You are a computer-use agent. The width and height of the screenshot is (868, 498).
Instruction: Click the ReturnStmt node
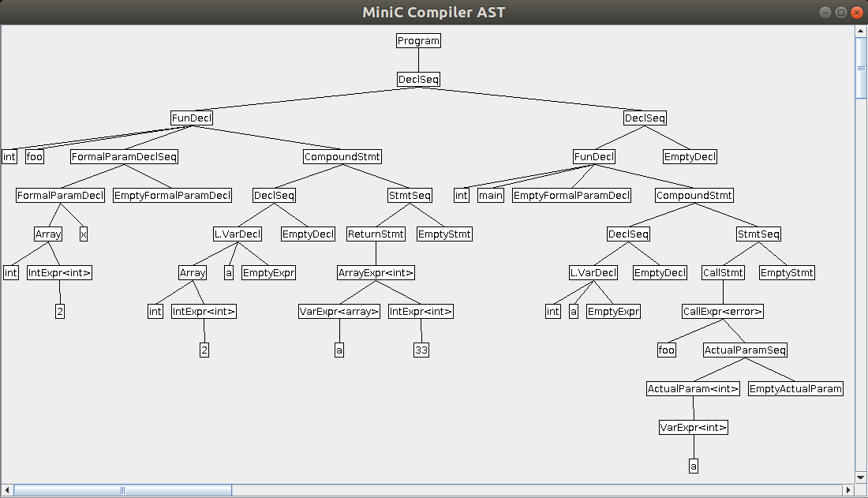point(376,234)
